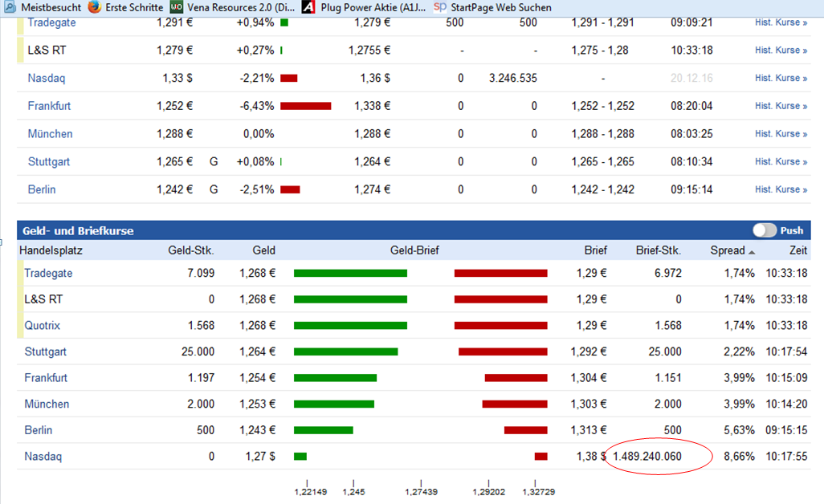Open Stuttgart in Geld- und Briefkurse table

pyautogui.click(x=45, y=352)
